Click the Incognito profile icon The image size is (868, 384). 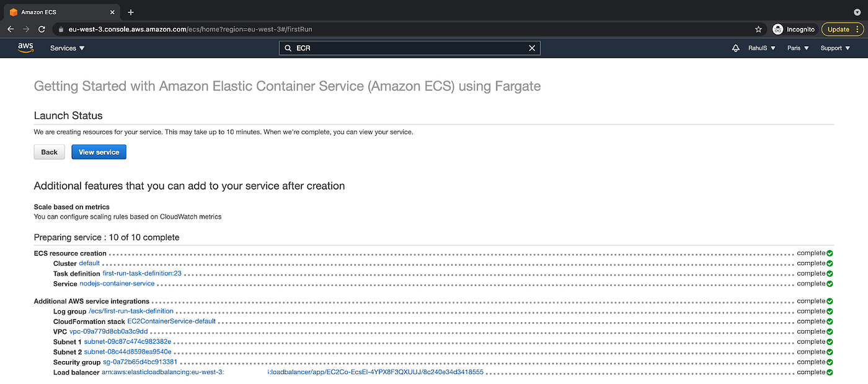777,29
